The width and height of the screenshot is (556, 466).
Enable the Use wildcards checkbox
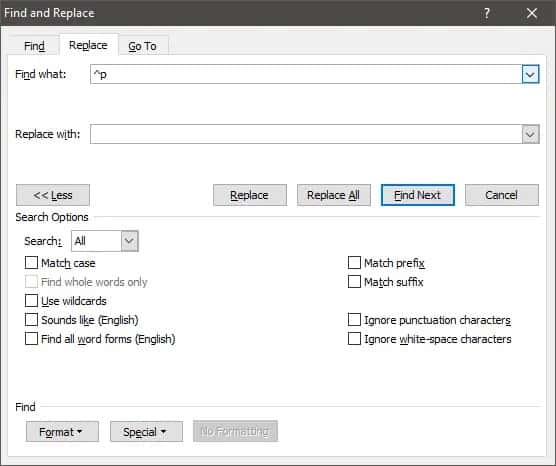[x=31, y=301]
